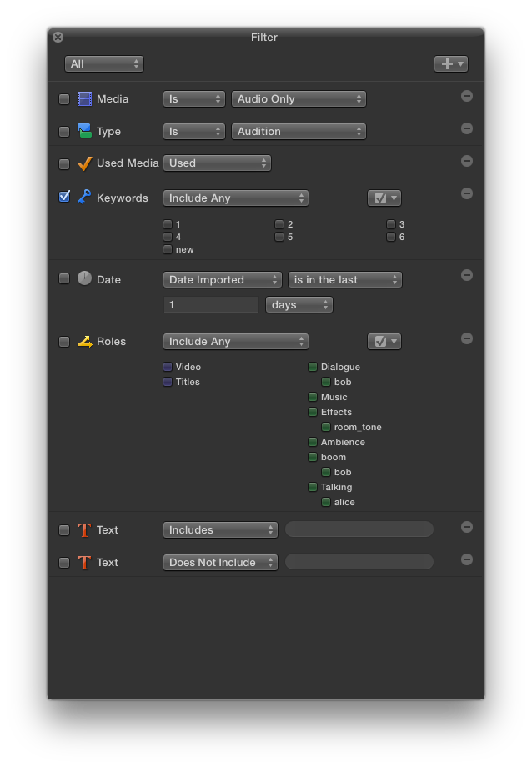Expand the 'Does Not Include' text dropdown

(x=220, y=563)
